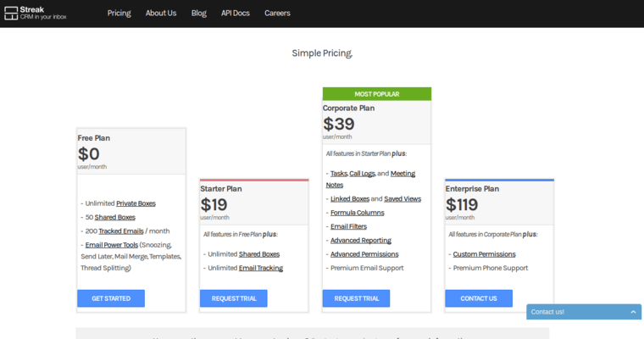This screenshot has width=644, height=339.
Task: Open the Private Boxes link
Action: pyautogui.click(x=136, y=203)
